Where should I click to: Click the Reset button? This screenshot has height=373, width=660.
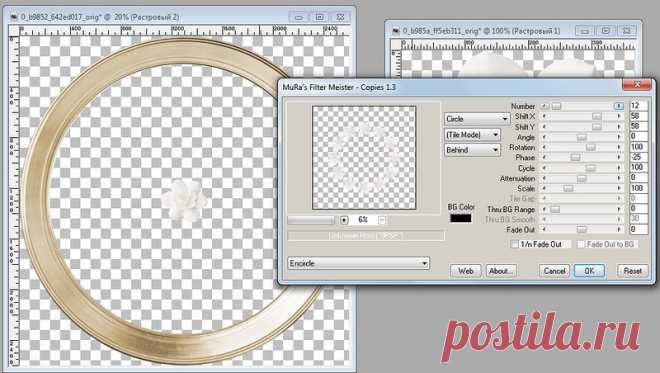pyautogui.click(x=633, y=271)
